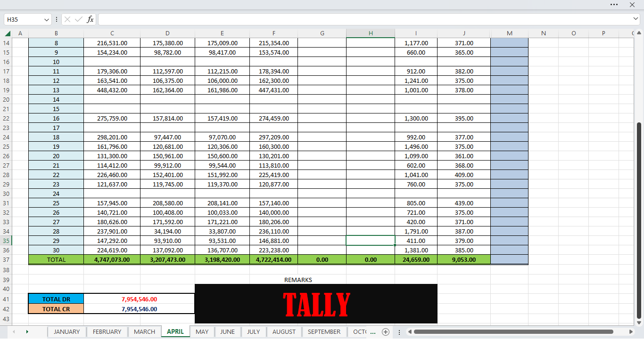Show hidden sheet tabs ellipsis
This screenshot has height=339, width=644.
373,332
